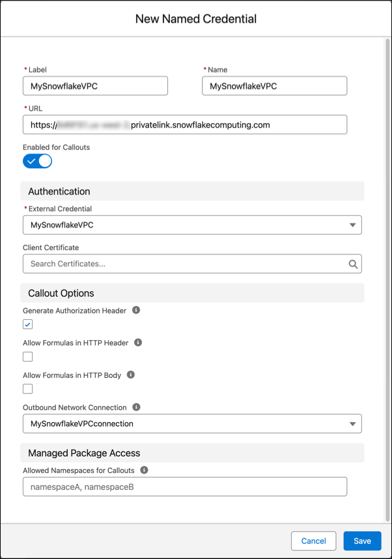This screenshot has width=392, height=559.
Task: Click the Name input field
Action: coord(274,86)
